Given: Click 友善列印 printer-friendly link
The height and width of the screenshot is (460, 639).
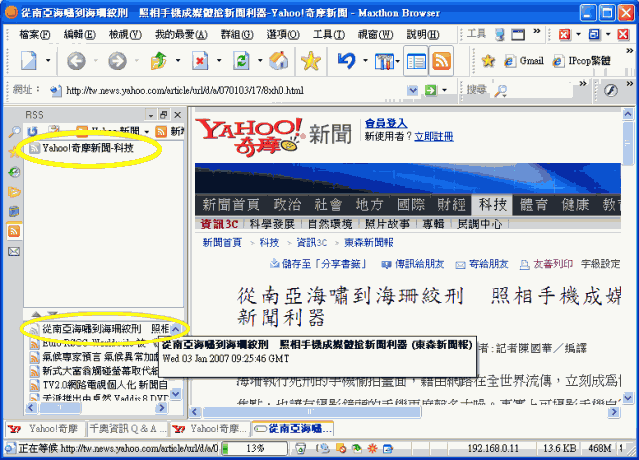Looking at the screenshot, I should coord(546,264).
